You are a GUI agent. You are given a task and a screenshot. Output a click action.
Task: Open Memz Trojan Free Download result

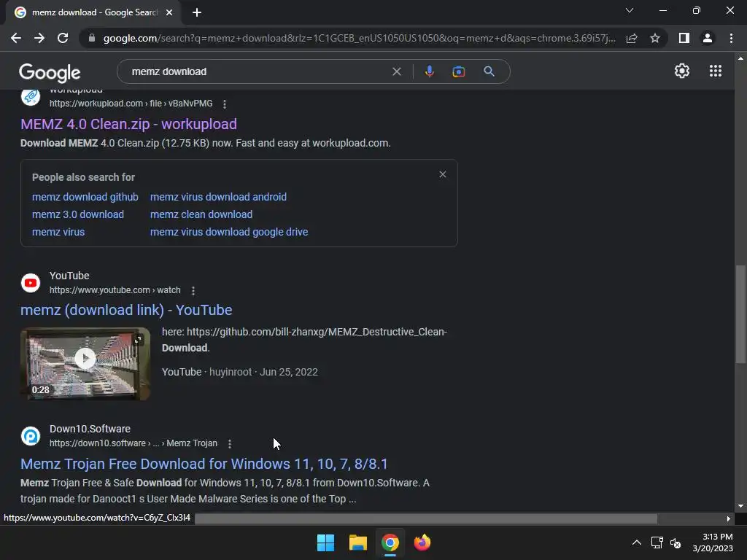[204, 464]
